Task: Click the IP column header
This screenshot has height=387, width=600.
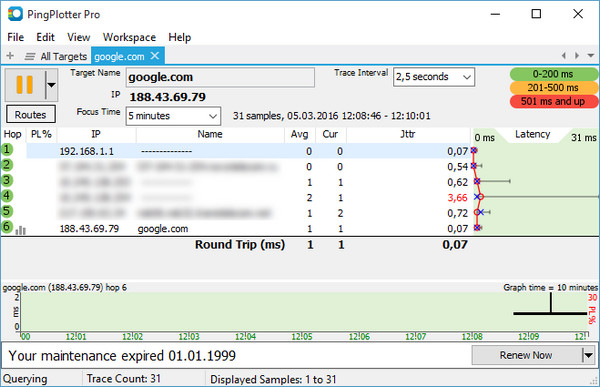Action: pos(96,134)
